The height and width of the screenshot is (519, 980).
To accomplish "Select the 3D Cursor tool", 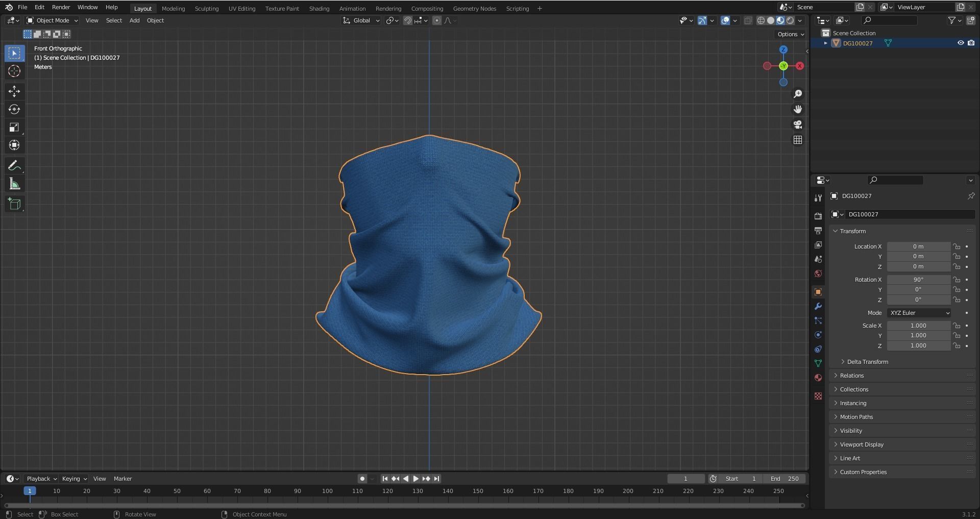I will click(x=14, y=71).
